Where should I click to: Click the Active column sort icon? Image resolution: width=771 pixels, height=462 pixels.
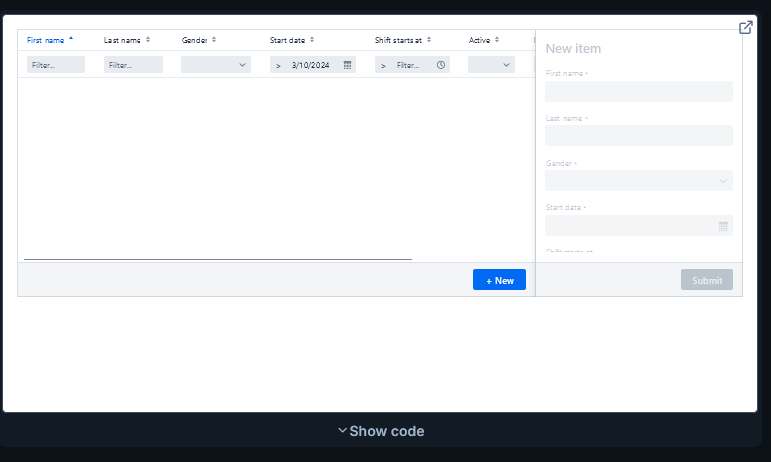499,40
